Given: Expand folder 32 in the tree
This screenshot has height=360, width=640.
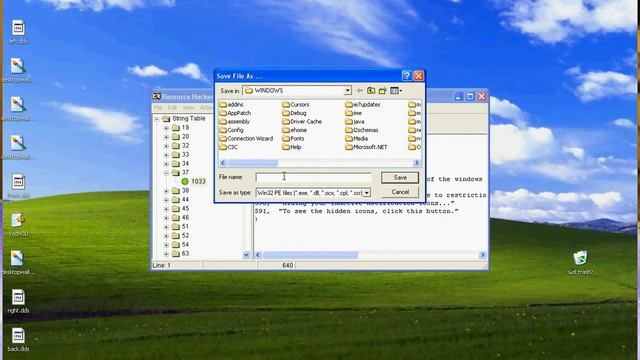Looking at the screenshot, I should click(x=166, y=146).
